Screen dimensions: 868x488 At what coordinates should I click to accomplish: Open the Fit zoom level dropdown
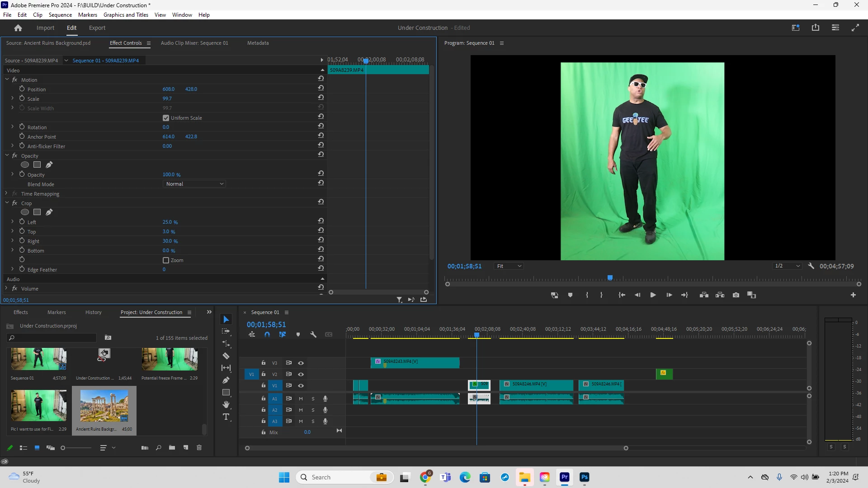tap(509, 266)
